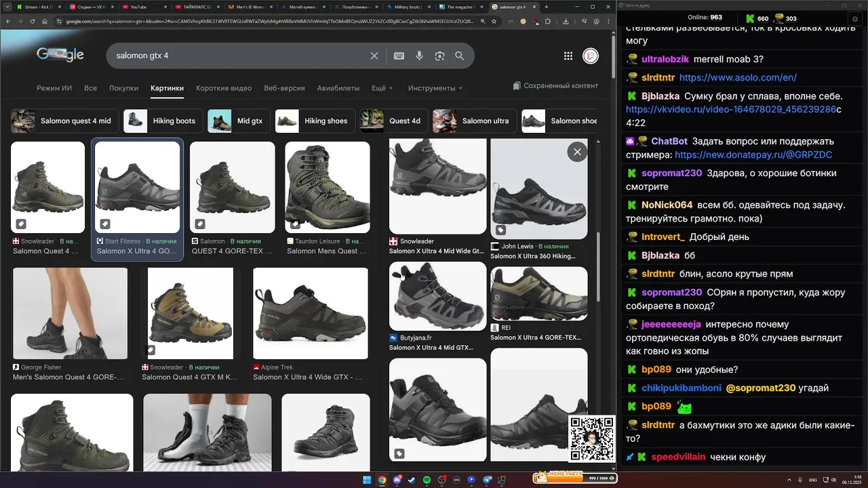Start voice search via microphone icon

coord(419,56)
